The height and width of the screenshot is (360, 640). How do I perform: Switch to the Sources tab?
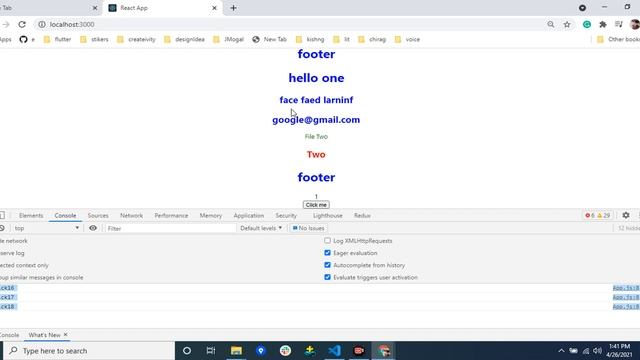click(x=98, y=216)
